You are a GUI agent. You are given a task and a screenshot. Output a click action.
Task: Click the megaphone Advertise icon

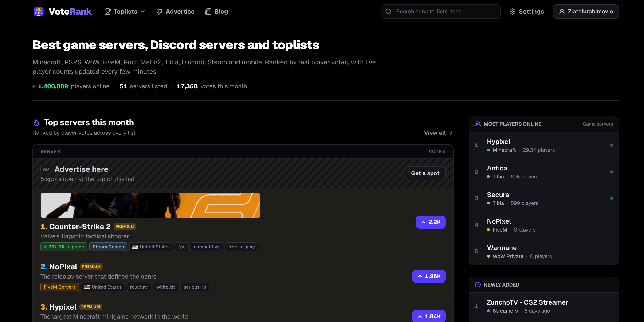(159, 12)
